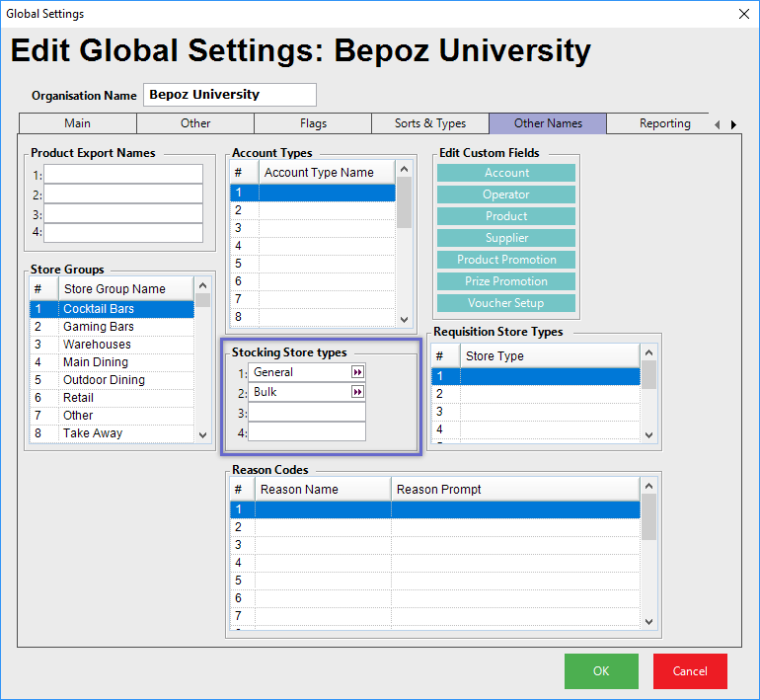
Task: Select Warehouses in Store Groups
Action: pos(97,345)
